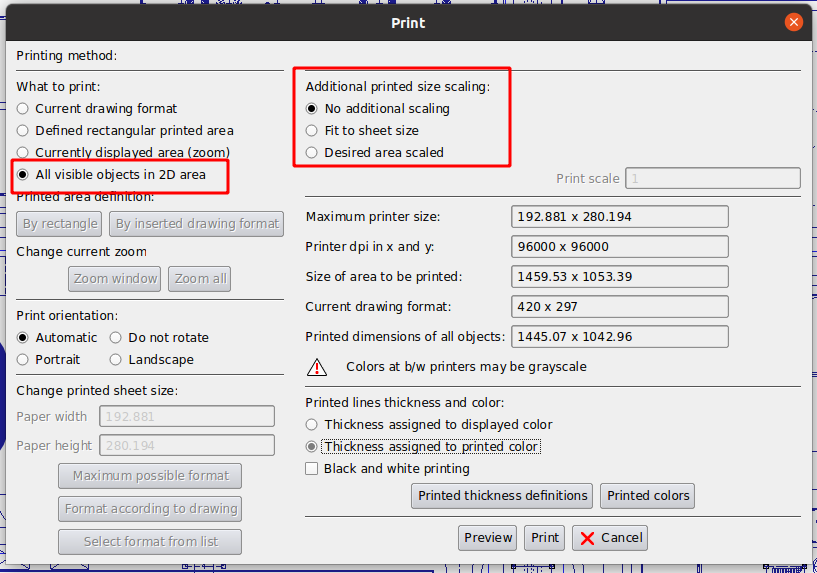Pick All visible objects in 2D area
This screenshot has width=817, height=573.
[23, 174]
